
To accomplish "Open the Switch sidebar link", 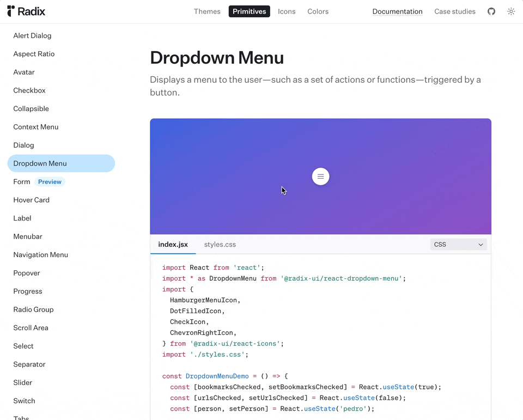I will click(24, 401).
